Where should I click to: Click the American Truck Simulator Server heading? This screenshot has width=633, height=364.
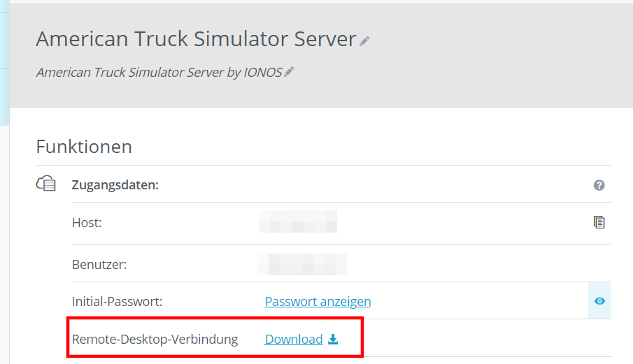196,39
